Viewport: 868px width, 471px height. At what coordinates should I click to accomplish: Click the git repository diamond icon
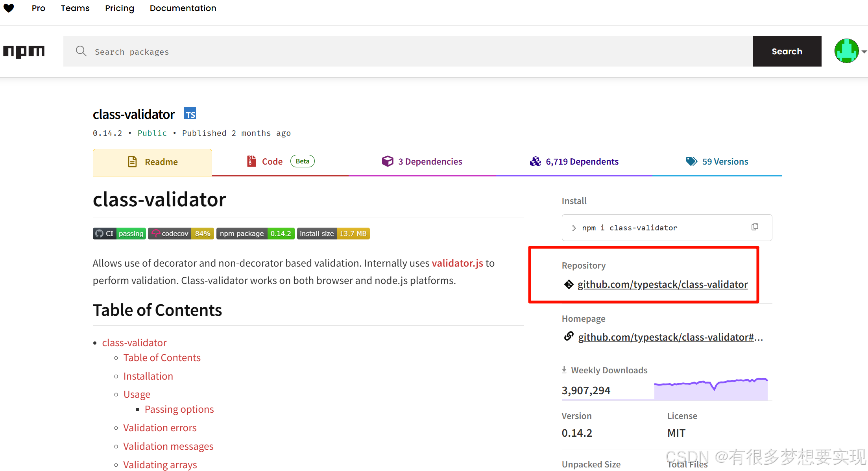(x=569, y=284)
